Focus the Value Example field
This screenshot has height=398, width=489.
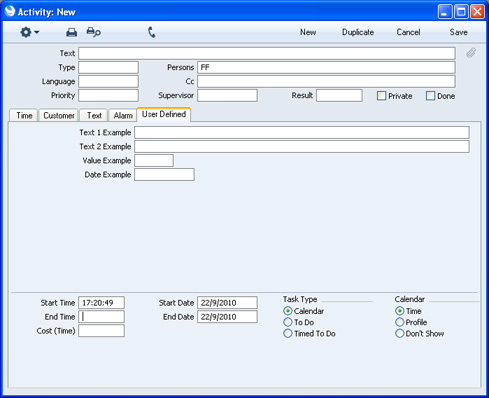pyautogui.click(x=154, y=160)
